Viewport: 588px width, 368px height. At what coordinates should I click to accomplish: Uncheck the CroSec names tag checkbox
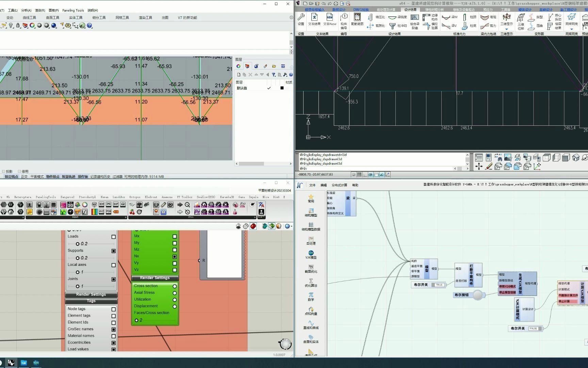coord(114,329)
